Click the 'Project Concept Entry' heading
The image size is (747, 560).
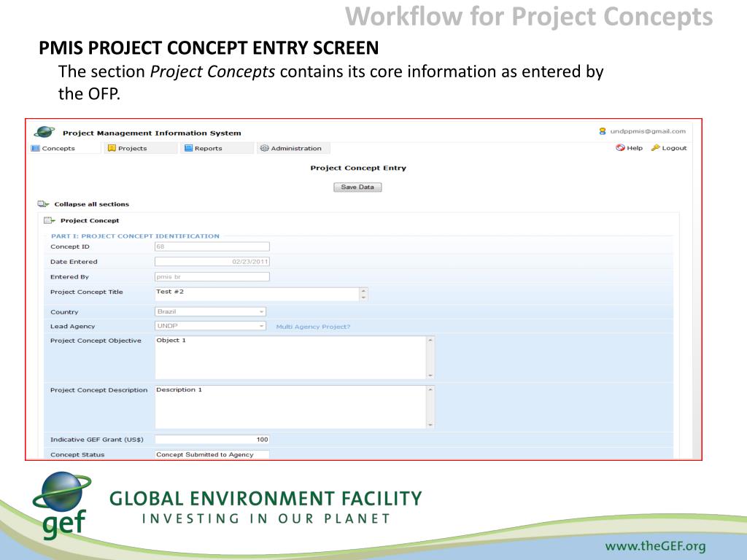click(358, 168)
